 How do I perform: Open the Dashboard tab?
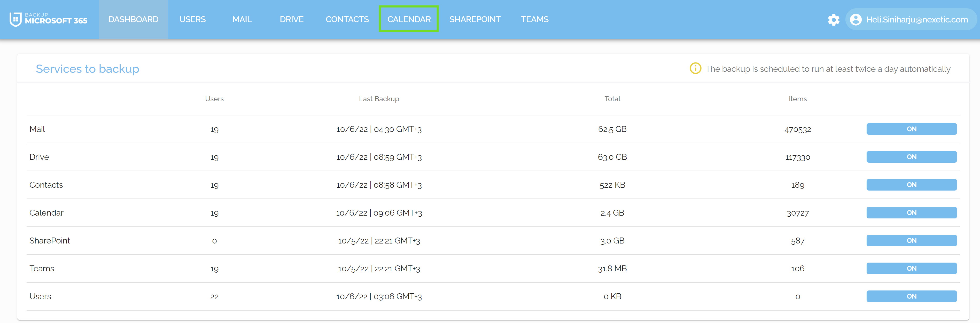(x=133, y=19)
